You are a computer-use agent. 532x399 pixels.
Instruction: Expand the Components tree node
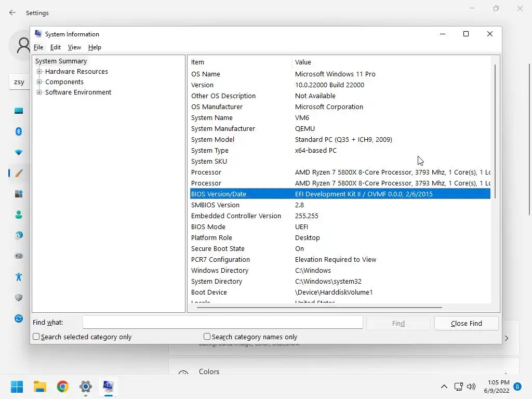(39, 82)
